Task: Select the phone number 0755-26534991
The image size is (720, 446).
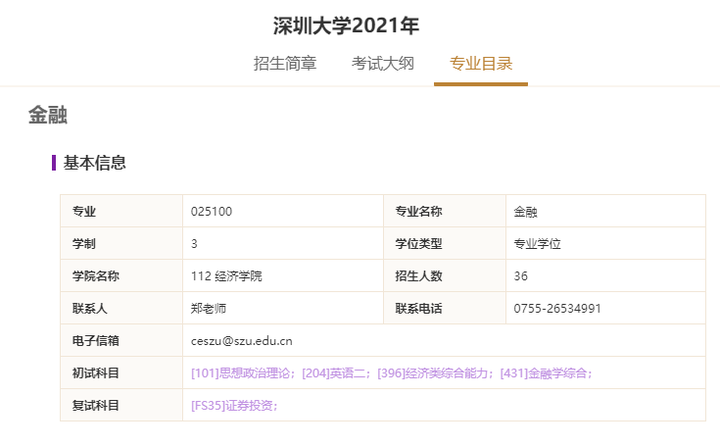Action: (x=557, y=309)
